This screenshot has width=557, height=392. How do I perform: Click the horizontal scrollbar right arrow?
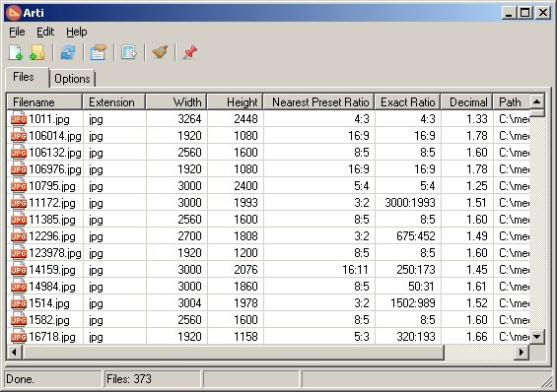click(x=522, y=353)
